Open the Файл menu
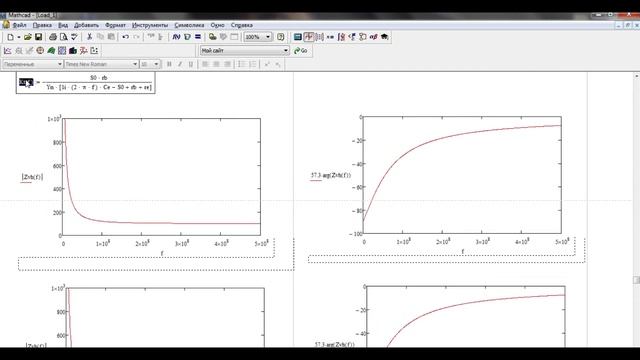 coord(19,25)
